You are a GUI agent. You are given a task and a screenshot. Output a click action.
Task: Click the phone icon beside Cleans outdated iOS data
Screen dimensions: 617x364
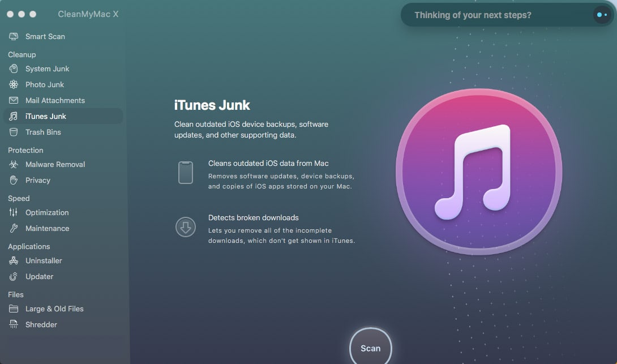(x=185, y=173)
